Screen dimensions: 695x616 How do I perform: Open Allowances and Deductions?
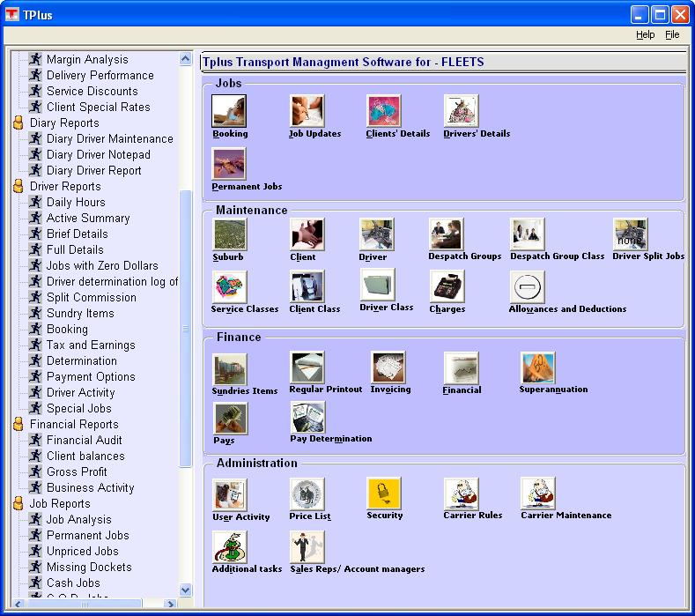[x=528, y=287]
